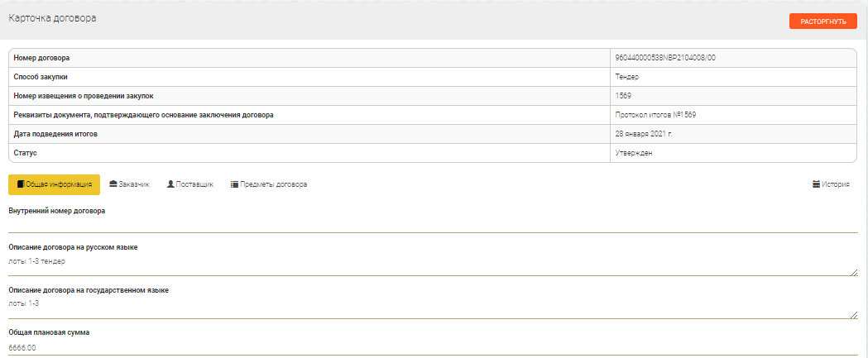Grab the Russian description resize handle

tap(854, 272)
